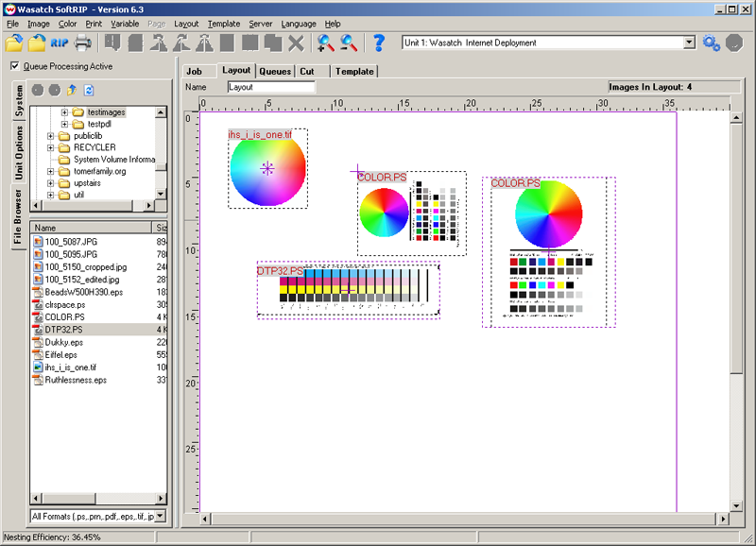756x546 pixels.
Task: Expand the testimages folder node
Action: click(x=64, y=112)
